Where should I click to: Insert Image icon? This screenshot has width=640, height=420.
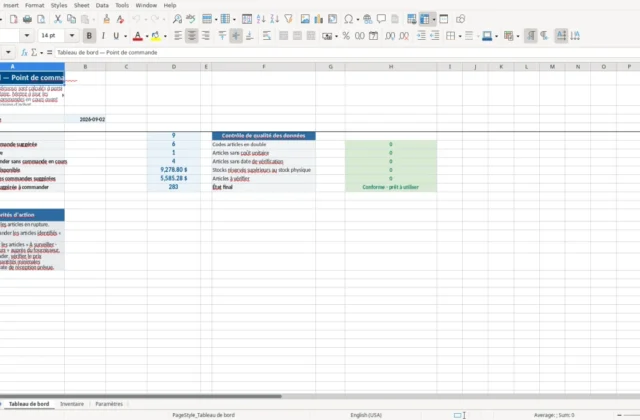tap(305, 19)
